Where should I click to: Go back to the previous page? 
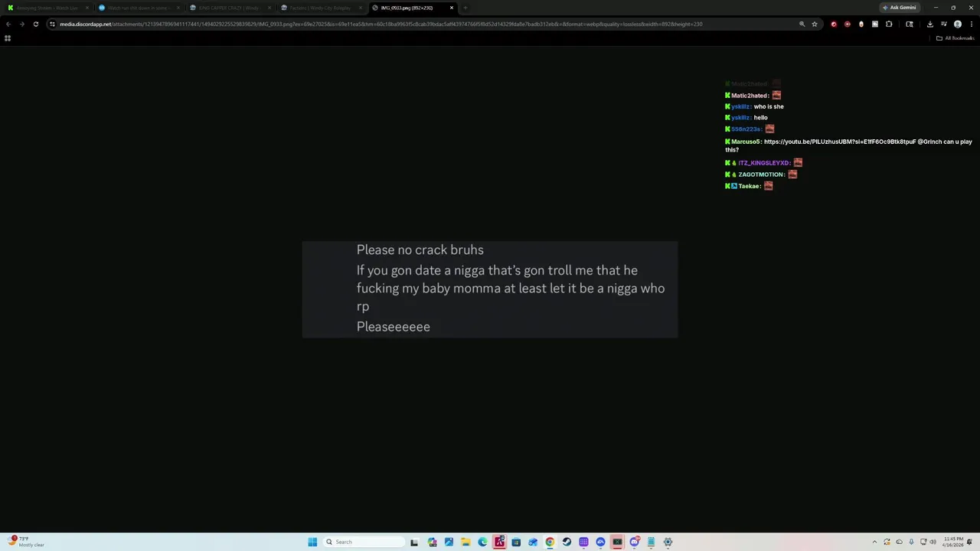click(8, 24)
